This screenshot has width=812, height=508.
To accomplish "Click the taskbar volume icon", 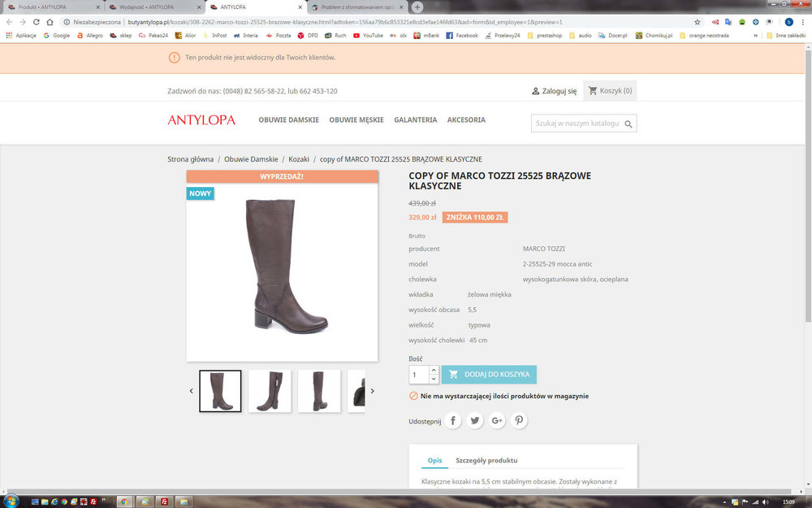I will point(766,501).
